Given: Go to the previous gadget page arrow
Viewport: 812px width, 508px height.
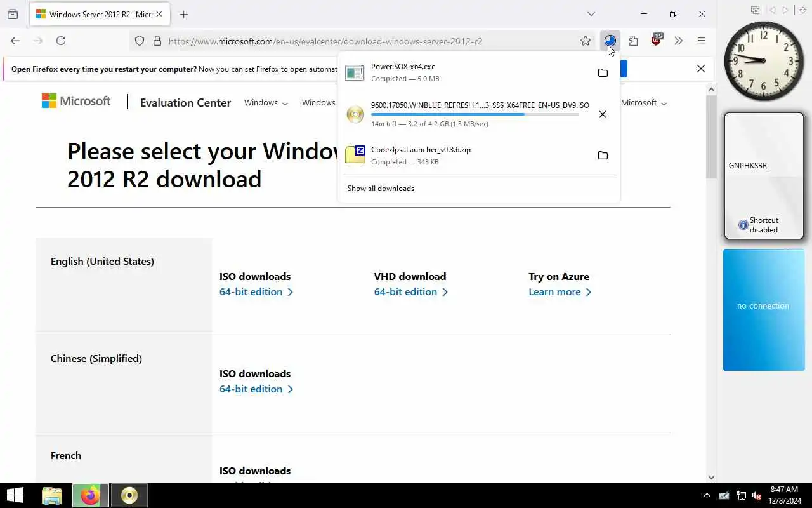Looking at the screenshot, I should (x=772, y=10).
